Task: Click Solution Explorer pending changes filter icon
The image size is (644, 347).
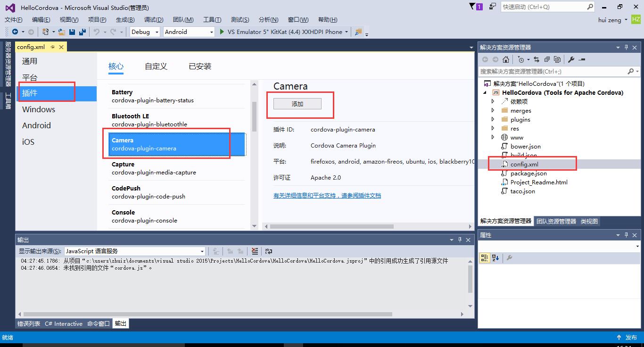Action: pos(520,59)
